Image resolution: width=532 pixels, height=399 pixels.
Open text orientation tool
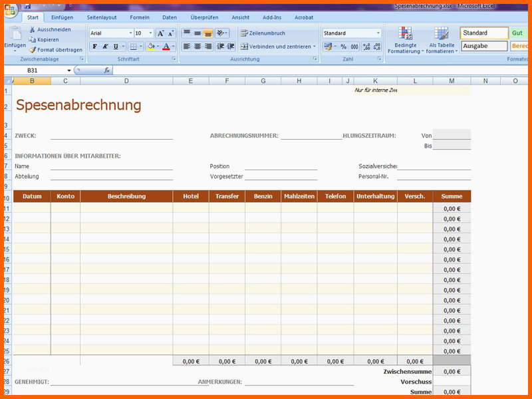point(222,33)
